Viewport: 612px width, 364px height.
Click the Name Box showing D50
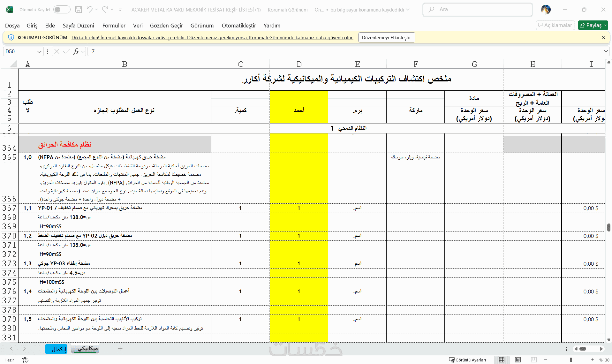[x=20, y=51]
